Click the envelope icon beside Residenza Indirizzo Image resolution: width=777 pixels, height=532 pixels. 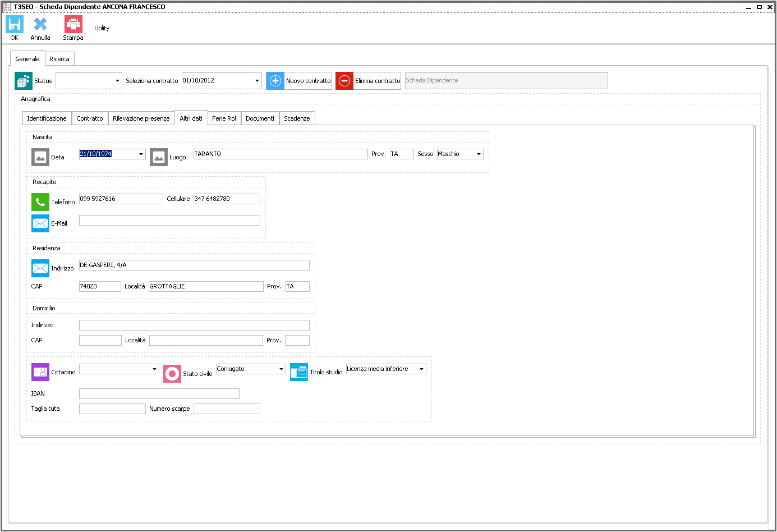(x=40, y=268)
